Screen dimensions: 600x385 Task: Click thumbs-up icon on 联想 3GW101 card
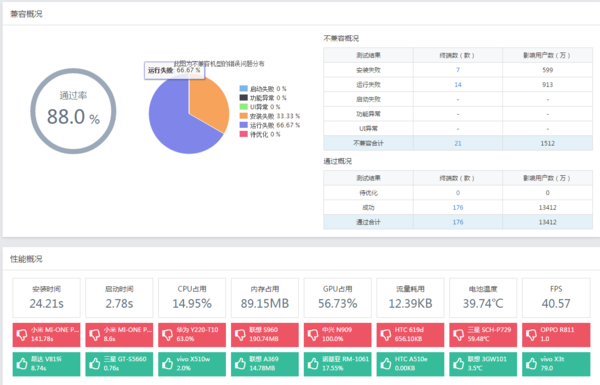click(x=458, y=364)
